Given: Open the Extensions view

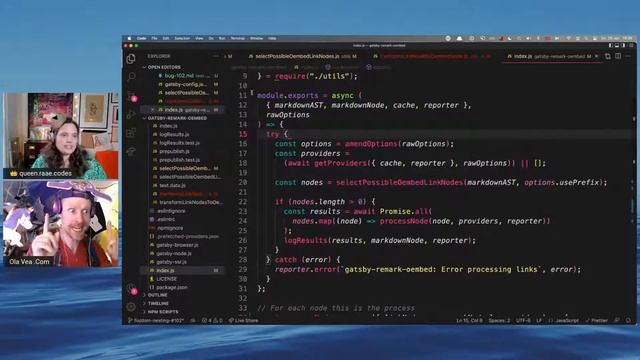Looking at the screenshot, I should (x=131, y=133).
